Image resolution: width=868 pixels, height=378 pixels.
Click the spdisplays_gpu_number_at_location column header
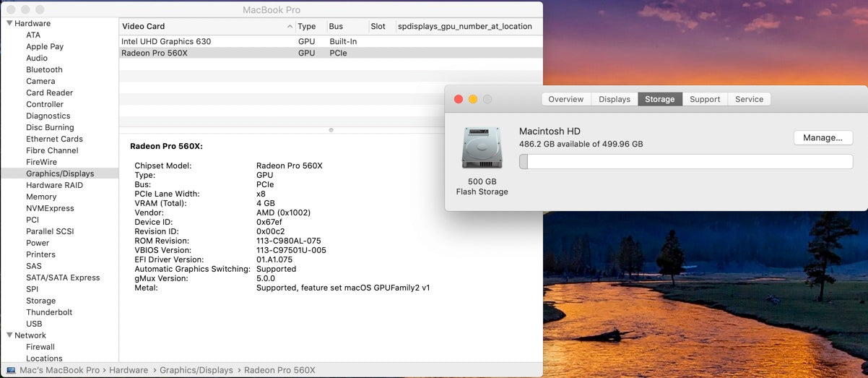click(468, 27)
